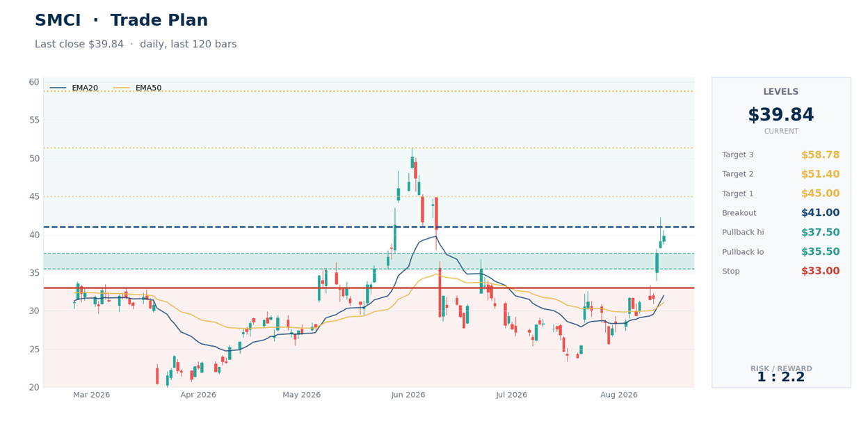Screen dimensions: 868x431
Task: Click the 40 y-axis tick label
Action: pos(34,235)
